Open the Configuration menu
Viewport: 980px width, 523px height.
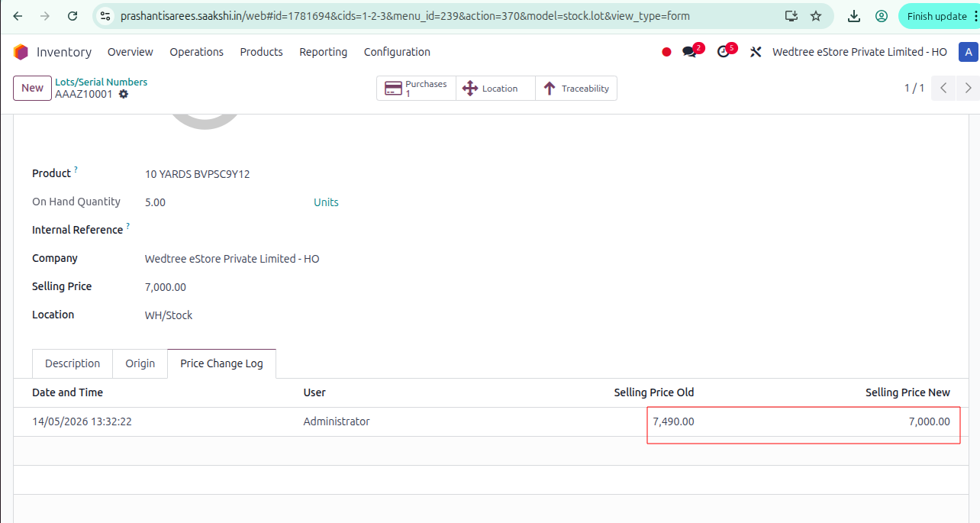pyautogui.click(x=397, y=52)
